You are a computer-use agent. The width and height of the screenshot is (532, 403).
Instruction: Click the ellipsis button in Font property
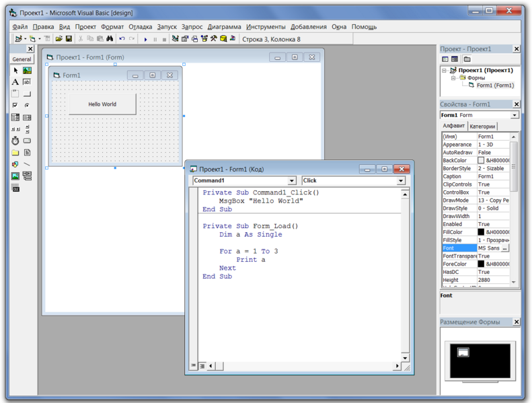[504, 248]
